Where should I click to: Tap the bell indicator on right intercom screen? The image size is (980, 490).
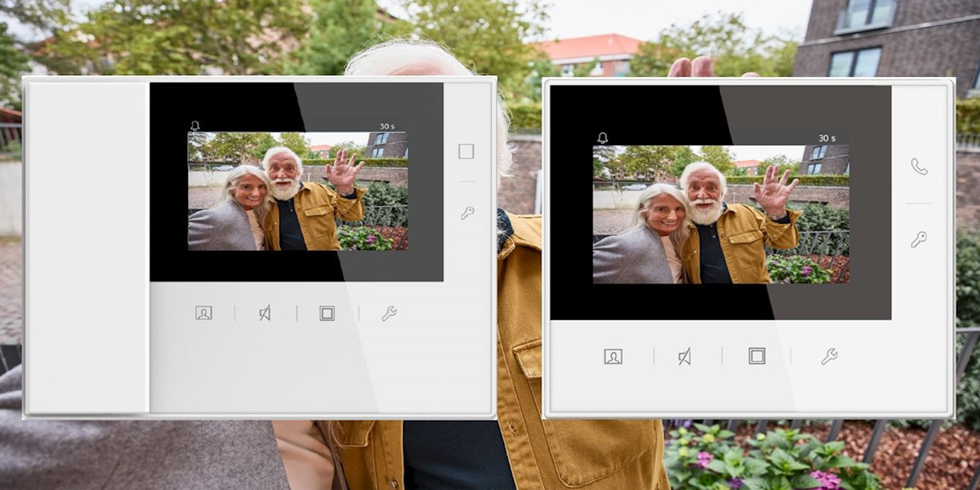(603, 138)
